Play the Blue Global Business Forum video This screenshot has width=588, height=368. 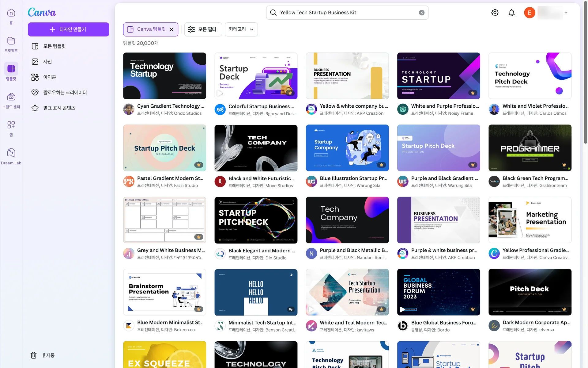[402, 309]
